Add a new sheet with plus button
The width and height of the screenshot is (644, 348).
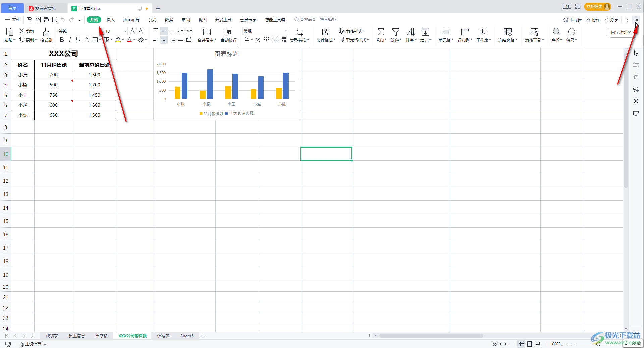(203, 336)
